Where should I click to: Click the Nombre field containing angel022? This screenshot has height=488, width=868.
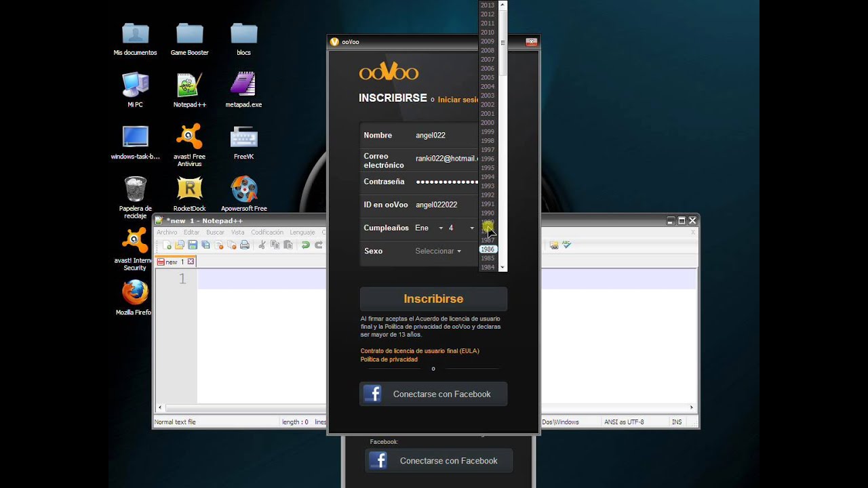(x=446, y=136)
